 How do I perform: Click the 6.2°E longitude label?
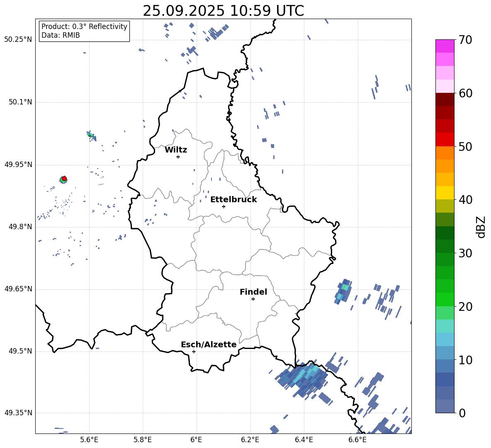click(250, 440)
